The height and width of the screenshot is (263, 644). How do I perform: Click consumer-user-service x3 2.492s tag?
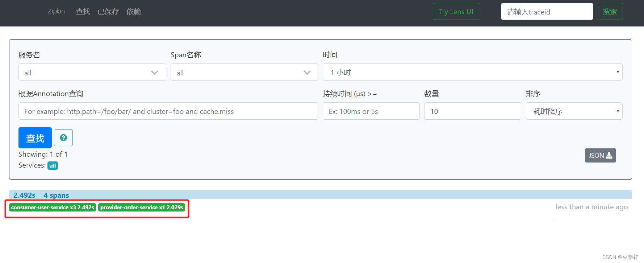(53, 207)
